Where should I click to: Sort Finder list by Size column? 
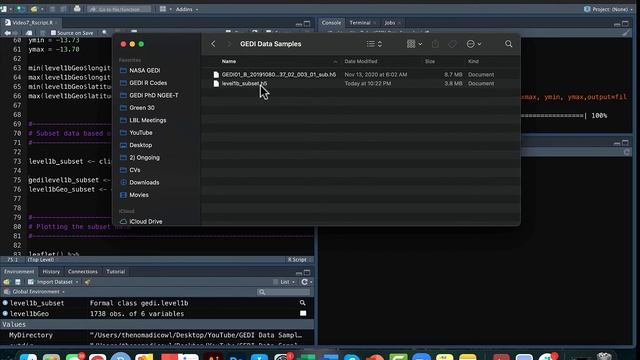[x=430, y=61]
